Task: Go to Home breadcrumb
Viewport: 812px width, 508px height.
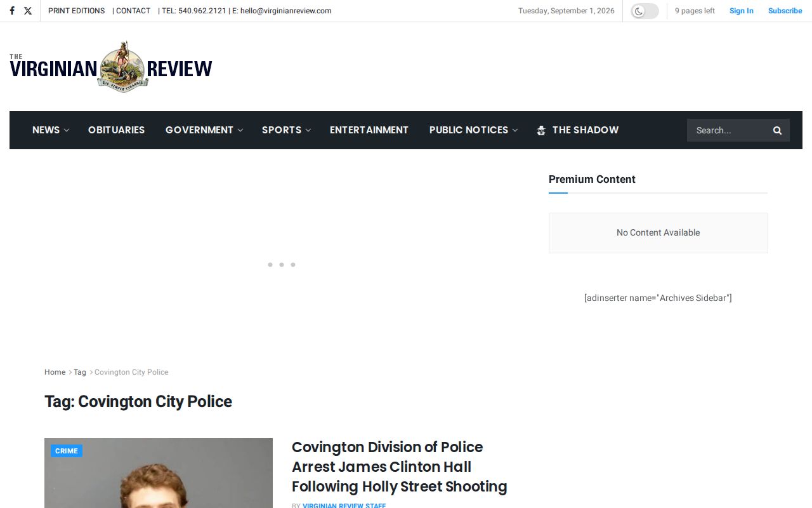Action: click(55, 372)
